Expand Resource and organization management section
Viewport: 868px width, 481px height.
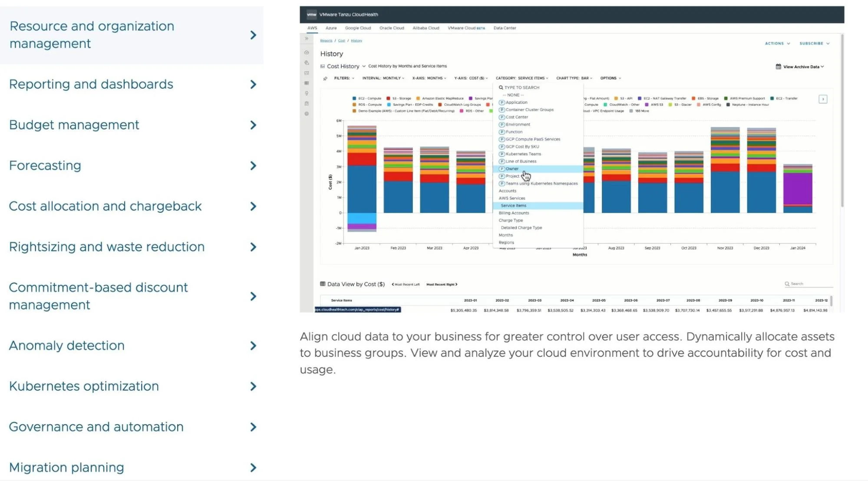tap(132, 35)
